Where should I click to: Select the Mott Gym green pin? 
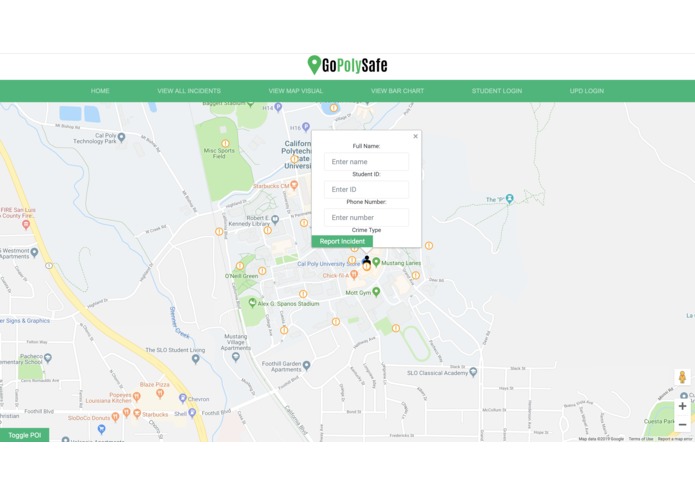click(376, 292)
